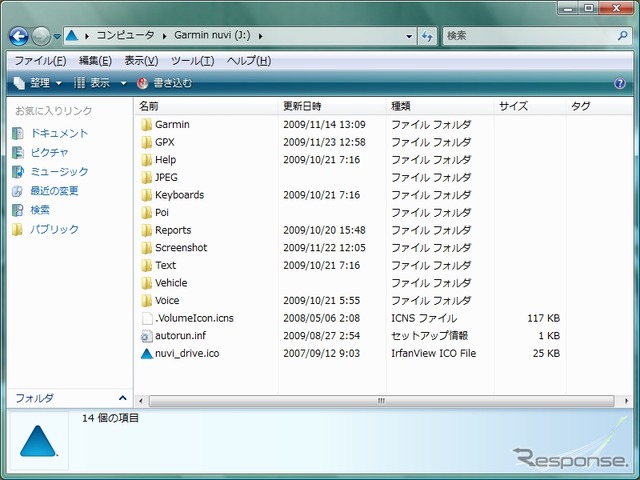Select the Vehicle folder icon
640x480 pixels.
coord(146,283)
